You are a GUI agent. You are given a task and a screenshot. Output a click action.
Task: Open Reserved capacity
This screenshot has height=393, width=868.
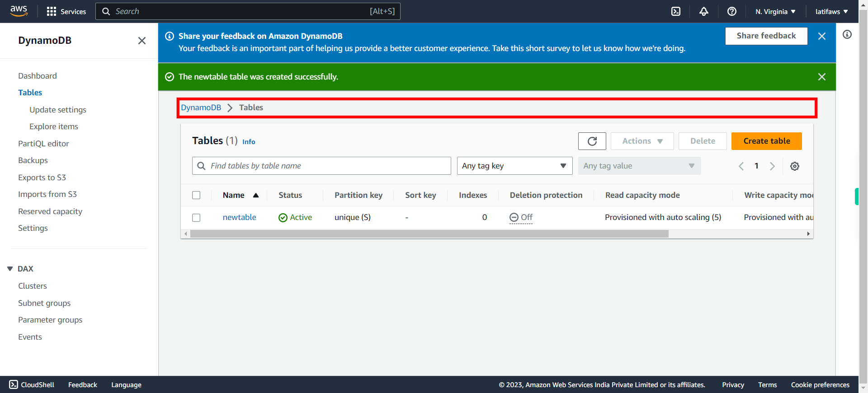[50, 211]
